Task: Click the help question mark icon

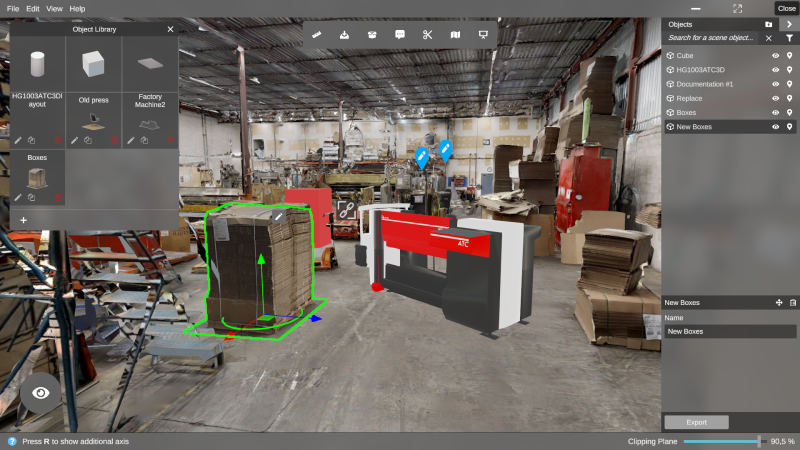Action: [x=12, y=441]
